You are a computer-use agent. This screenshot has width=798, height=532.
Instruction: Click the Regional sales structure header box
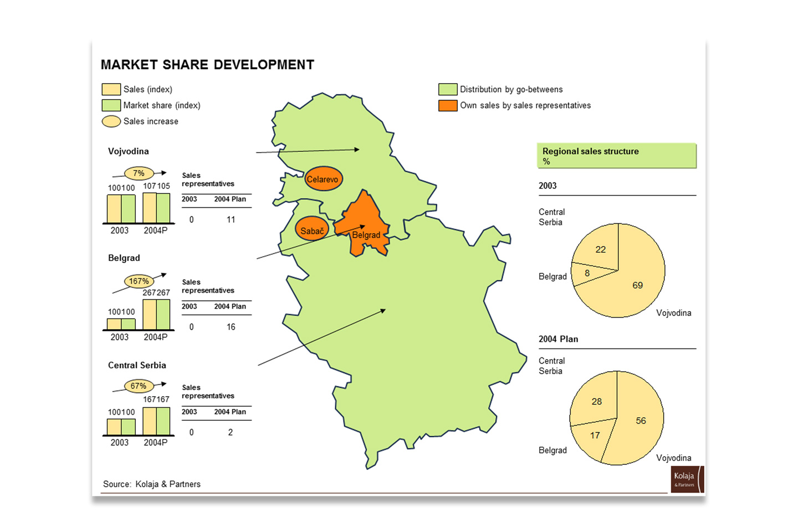(616, 156)
